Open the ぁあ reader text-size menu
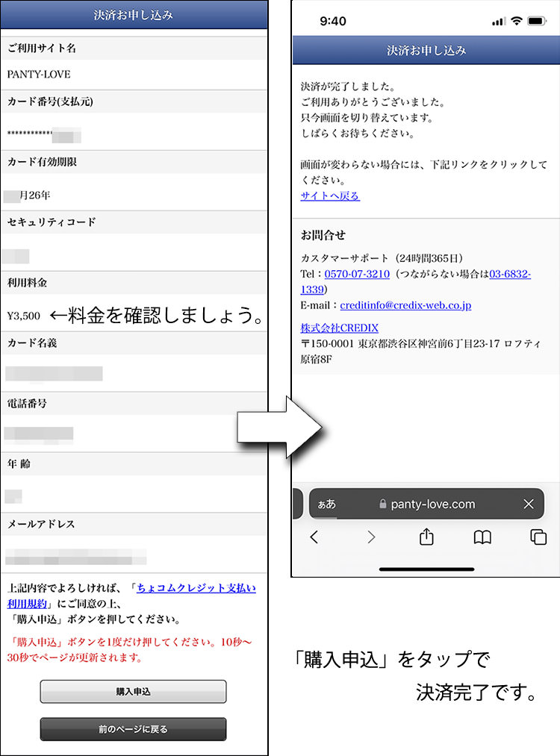The image size is (560, 756). 326,504
